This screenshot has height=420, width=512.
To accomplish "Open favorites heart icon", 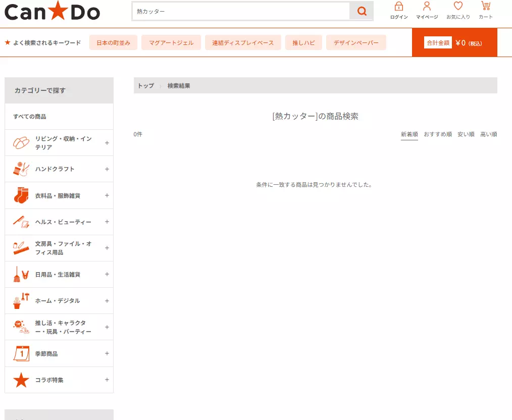I will (x=457, y=7).
